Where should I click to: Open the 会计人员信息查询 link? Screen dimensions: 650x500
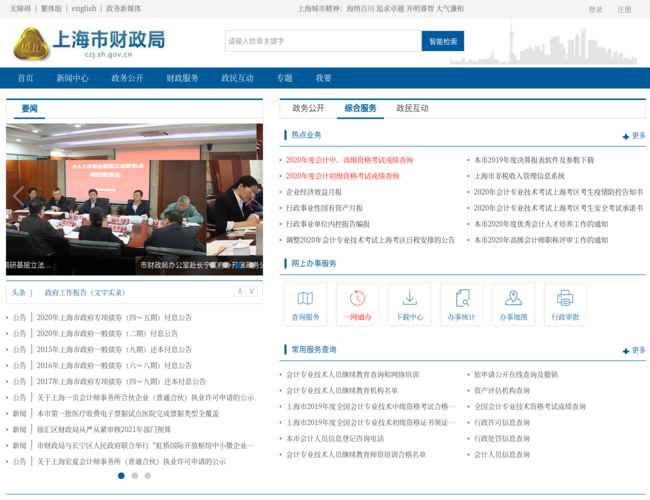(502, 455)
